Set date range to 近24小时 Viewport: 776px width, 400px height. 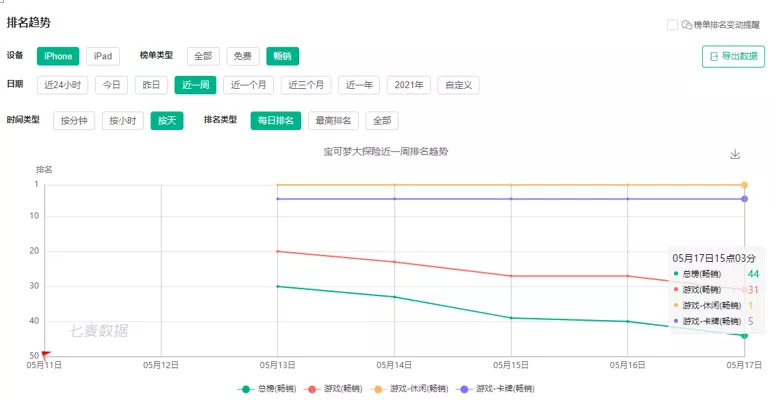62,85
